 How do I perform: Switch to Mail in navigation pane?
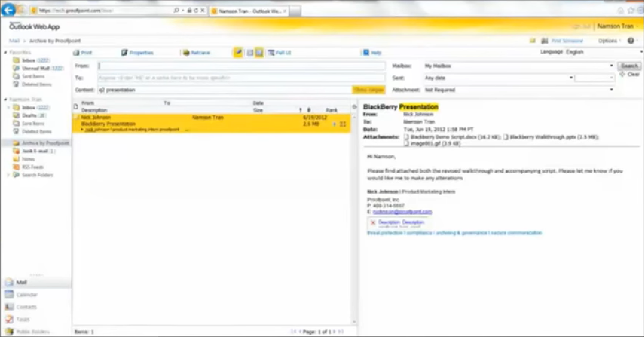click(x=36, y=282)
